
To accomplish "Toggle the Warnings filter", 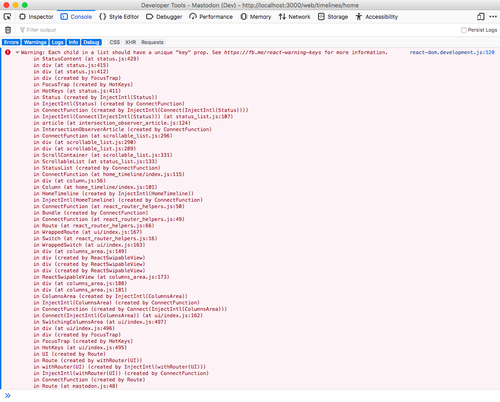I will [35, 42].
